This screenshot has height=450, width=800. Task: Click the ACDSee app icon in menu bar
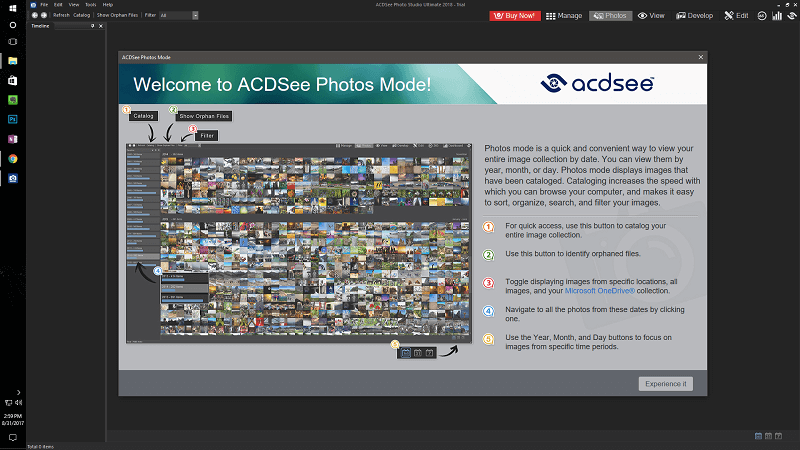(33, 5)
